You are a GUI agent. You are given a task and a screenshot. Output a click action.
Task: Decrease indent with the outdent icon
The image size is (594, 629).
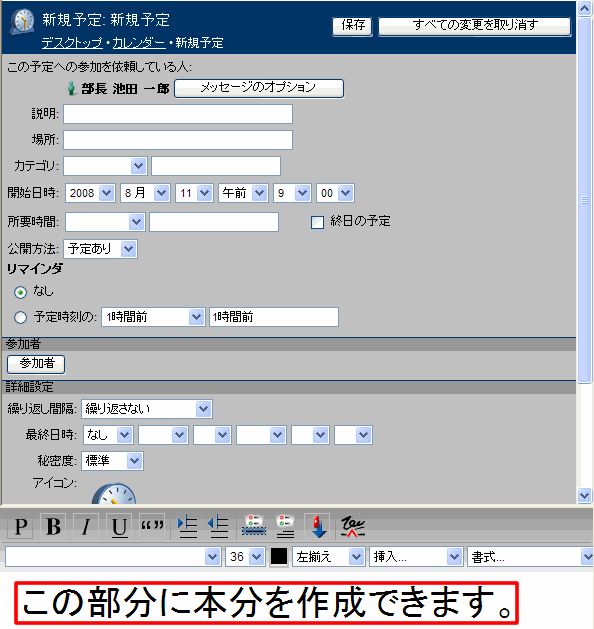[x=218, y=527]
